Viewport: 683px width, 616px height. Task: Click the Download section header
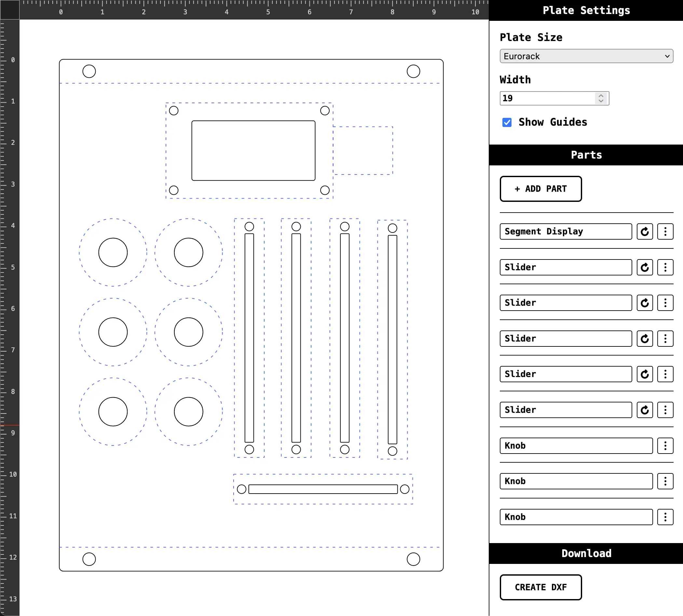click(586, 553)
